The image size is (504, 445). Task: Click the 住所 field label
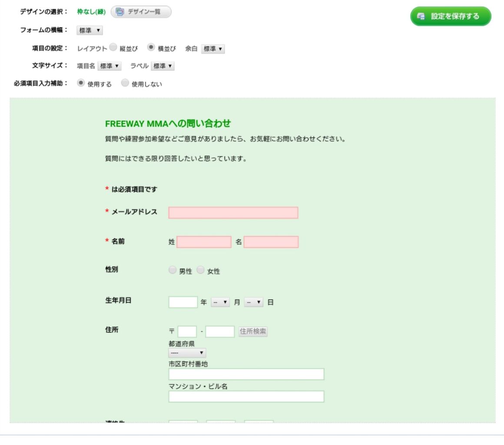(x=112, y=329)
